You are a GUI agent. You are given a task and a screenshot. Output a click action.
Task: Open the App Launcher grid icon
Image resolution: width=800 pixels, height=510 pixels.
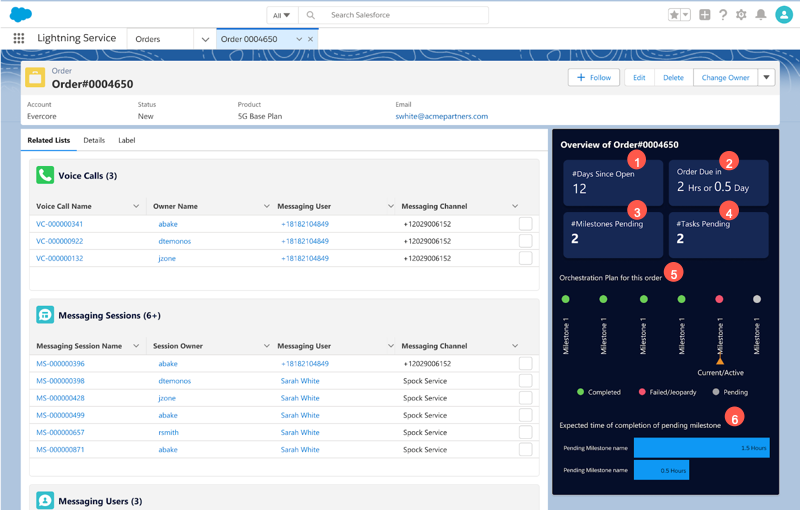click(19, 38)
